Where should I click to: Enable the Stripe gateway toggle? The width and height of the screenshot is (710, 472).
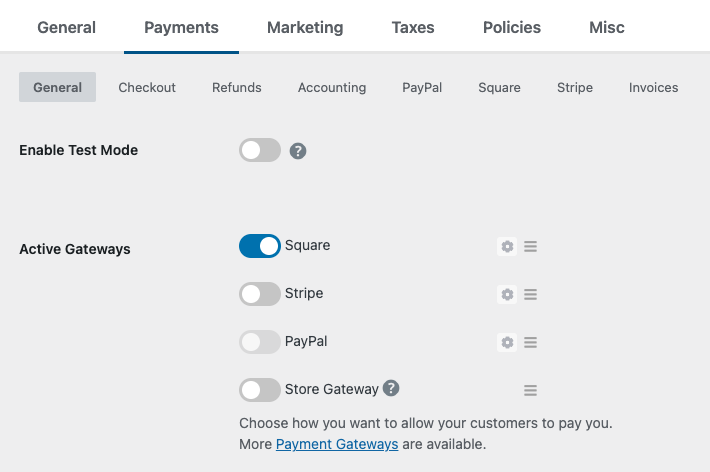click(x=260, y=294)
